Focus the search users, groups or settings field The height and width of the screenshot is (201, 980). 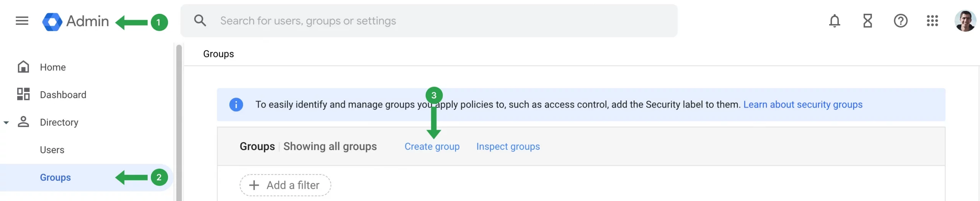(x=440, y=21)
